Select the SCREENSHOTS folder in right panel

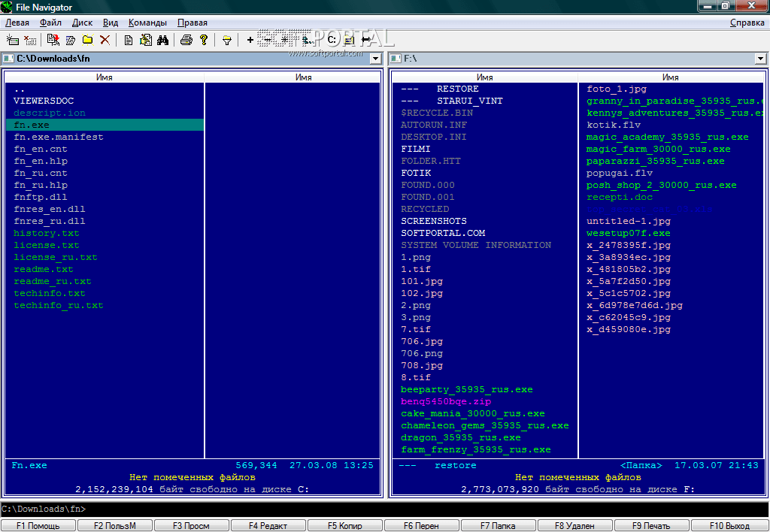[434, 222]
